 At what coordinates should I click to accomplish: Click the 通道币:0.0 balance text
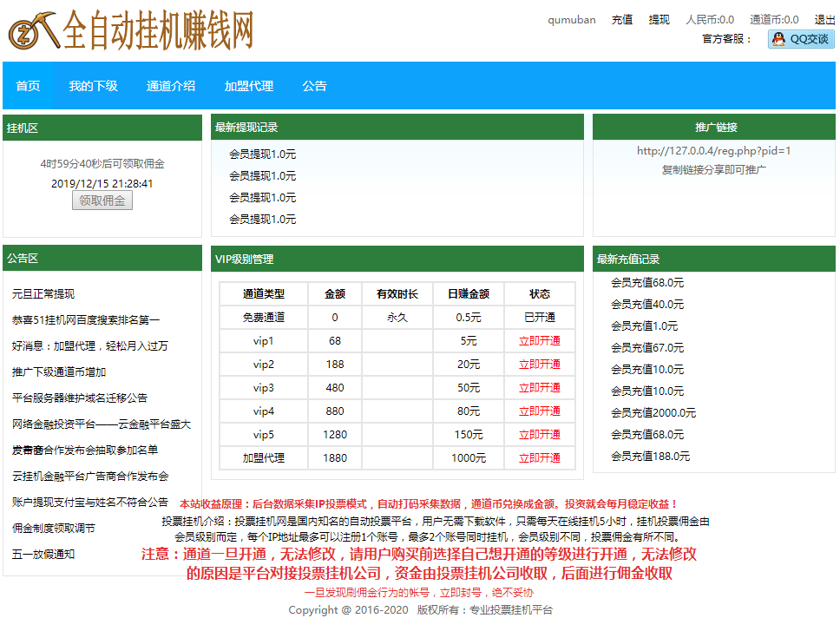[774, 20]
